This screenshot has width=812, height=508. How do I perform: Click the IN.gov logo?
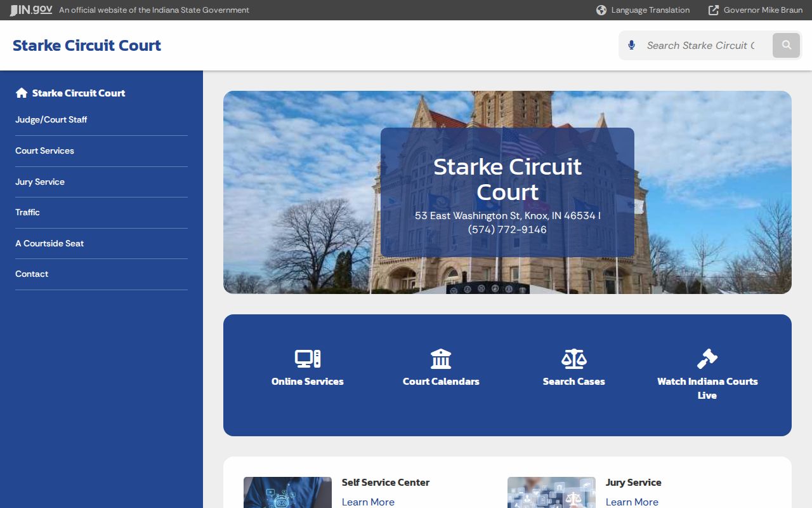[x=31, y=10]
